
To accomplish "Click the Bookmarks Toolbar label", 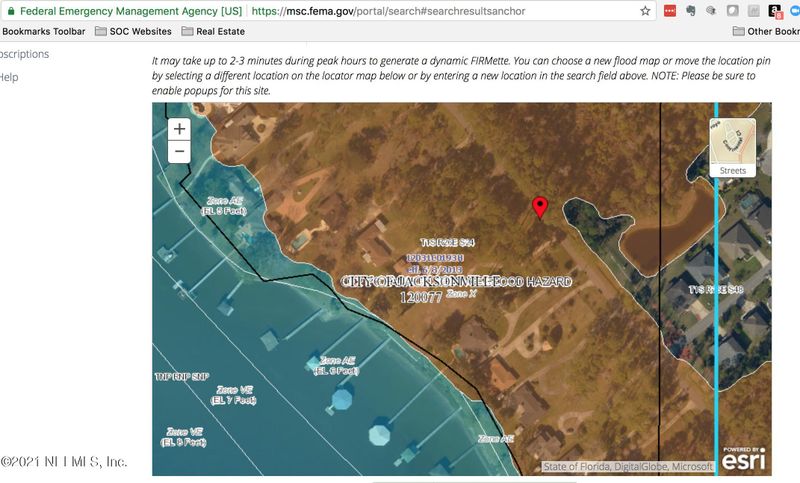I will [43, 31].
